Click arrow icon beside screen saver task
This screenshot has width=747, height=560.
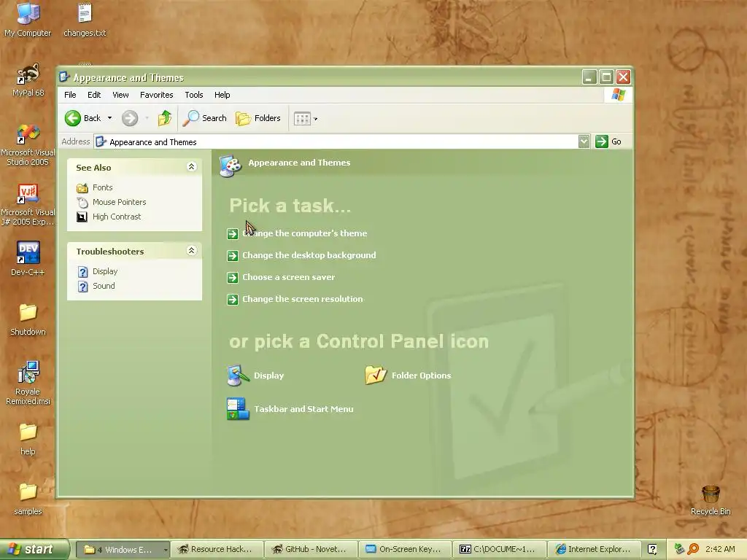tap(233, 278)
